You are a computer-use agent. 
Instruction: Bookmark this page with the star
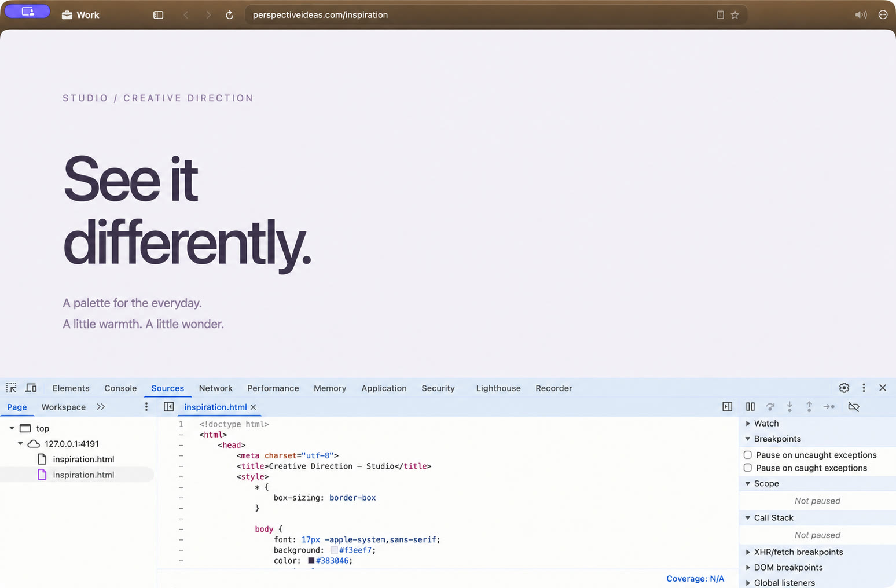pyautogui.click(x=735, y=15)
